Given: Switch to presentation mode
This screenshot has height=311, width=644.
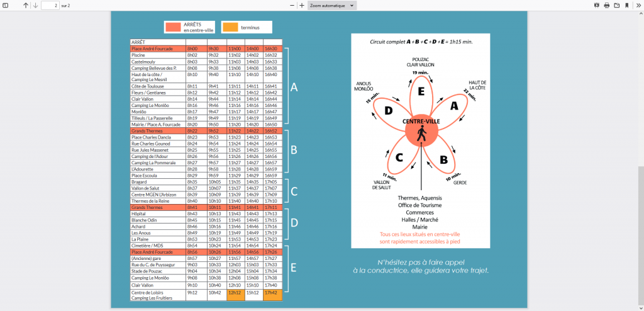Looking at the screenshot, I should [597, 5].
